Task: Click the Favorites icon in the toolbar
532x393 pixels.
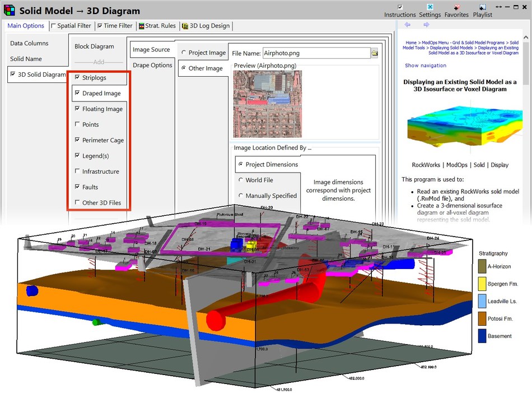Action: click(x=456, y=7)
